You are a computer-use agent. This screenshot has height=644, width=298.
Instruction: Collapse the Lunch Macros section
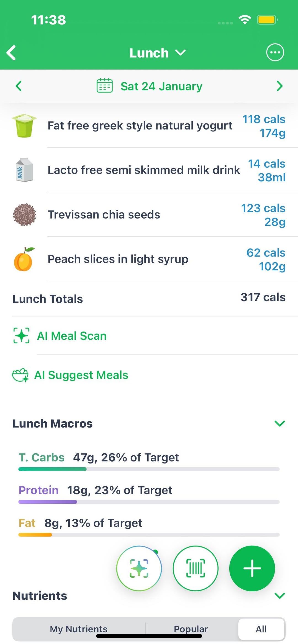280,423
